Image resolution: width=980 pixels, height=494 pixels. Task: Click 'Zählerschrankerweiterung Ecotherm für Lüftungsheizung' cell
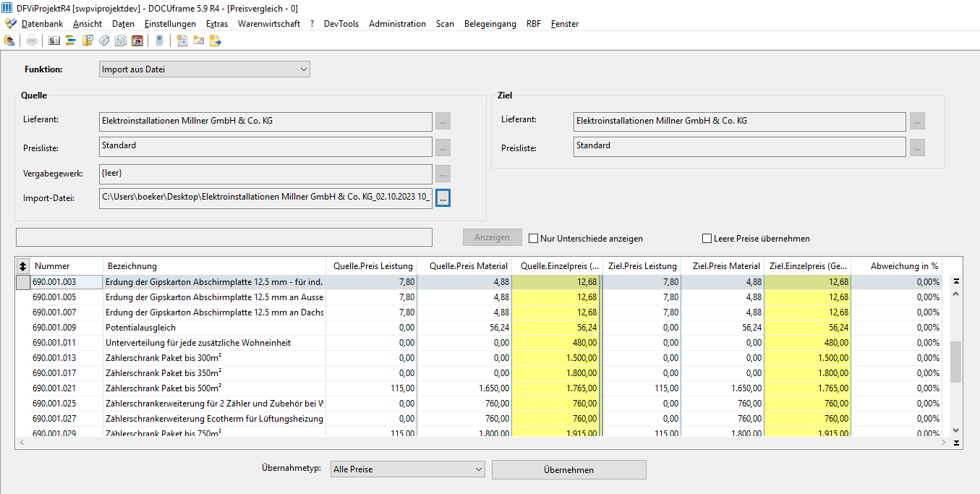tap(214, 419)
